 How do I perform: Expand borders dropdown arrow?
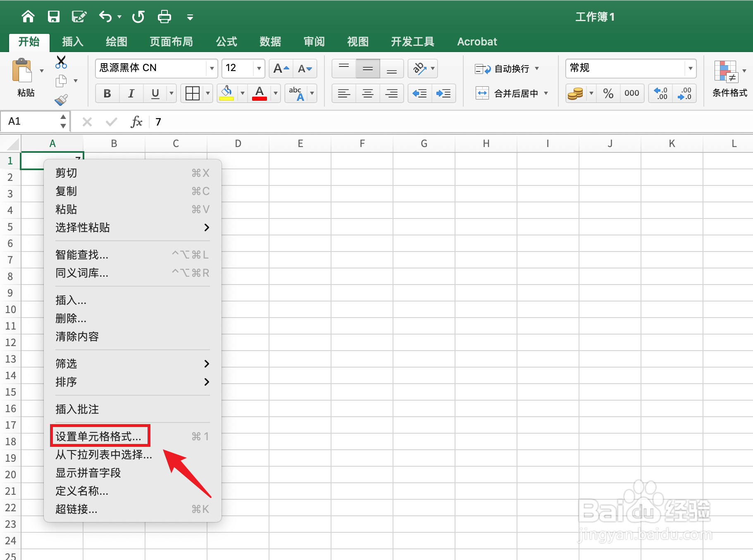pos(208,93)
